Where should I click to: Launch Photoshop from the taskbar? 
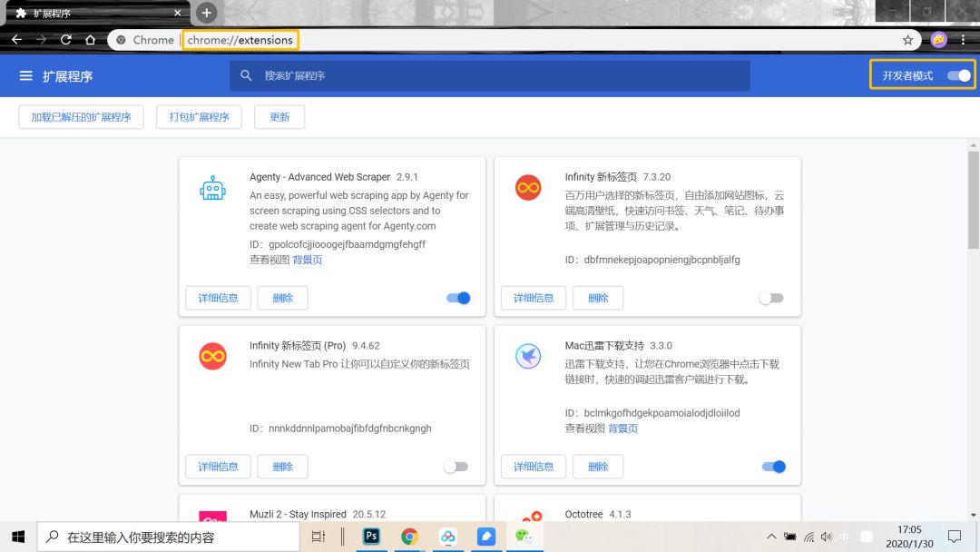point(370,537)
